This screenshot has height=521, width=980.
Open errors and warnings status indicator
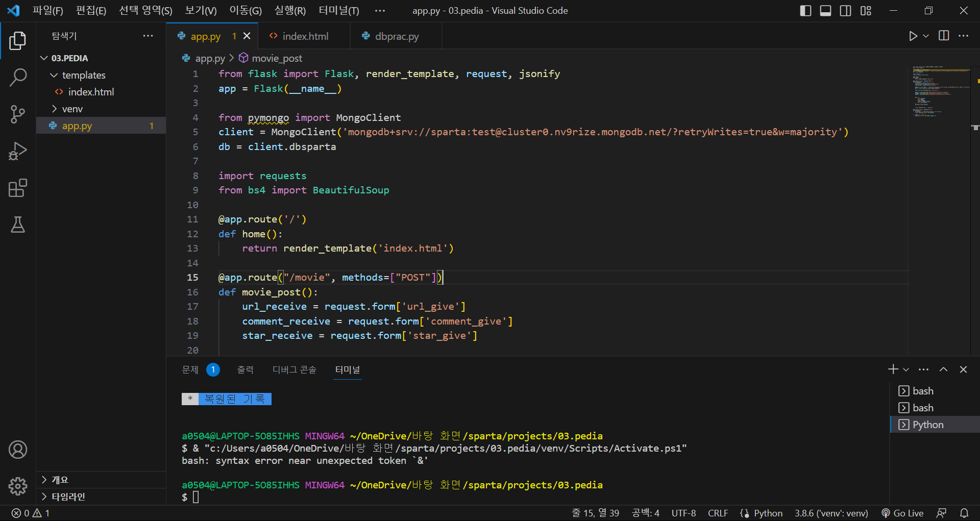pyautogui.click(x=31, y=513)
